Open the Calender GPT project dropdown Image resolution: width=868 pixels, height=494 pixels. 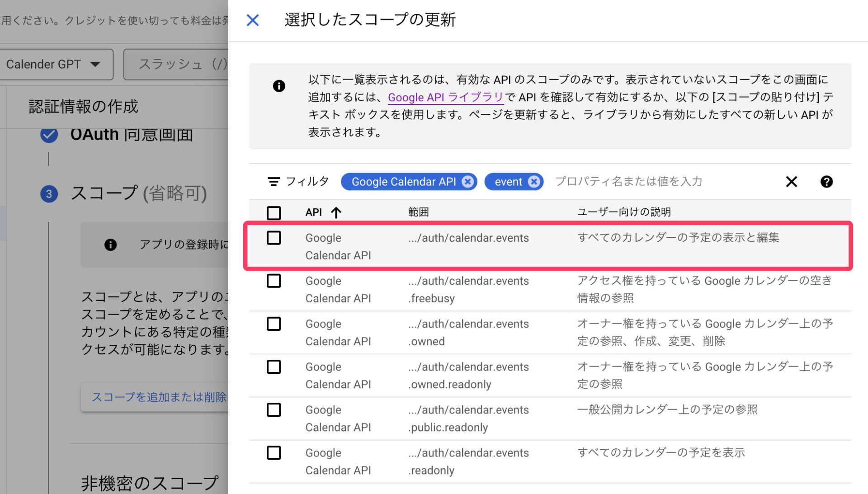click(56, 64)
